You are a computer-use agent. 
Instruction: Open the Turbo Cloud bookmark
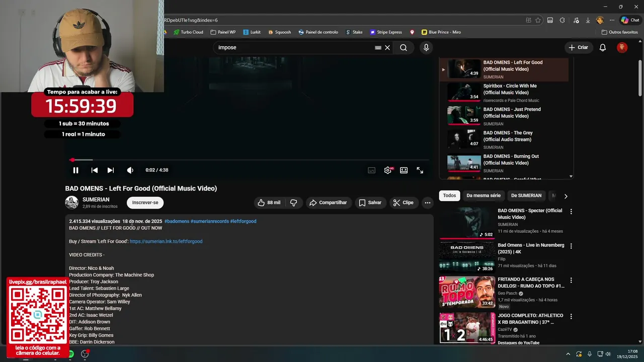[188, 32]
